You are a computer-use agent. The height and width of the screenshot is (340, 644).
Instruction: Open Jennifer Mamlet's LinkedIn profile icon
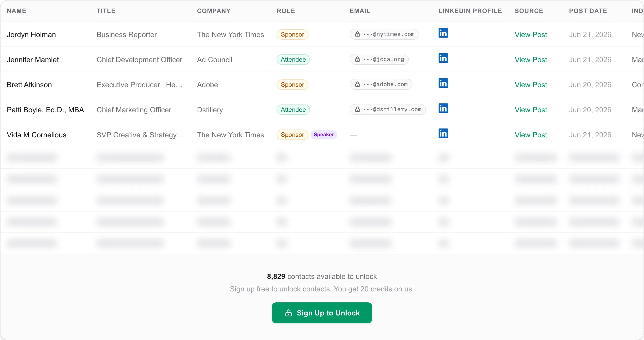[x=443, y=58]
